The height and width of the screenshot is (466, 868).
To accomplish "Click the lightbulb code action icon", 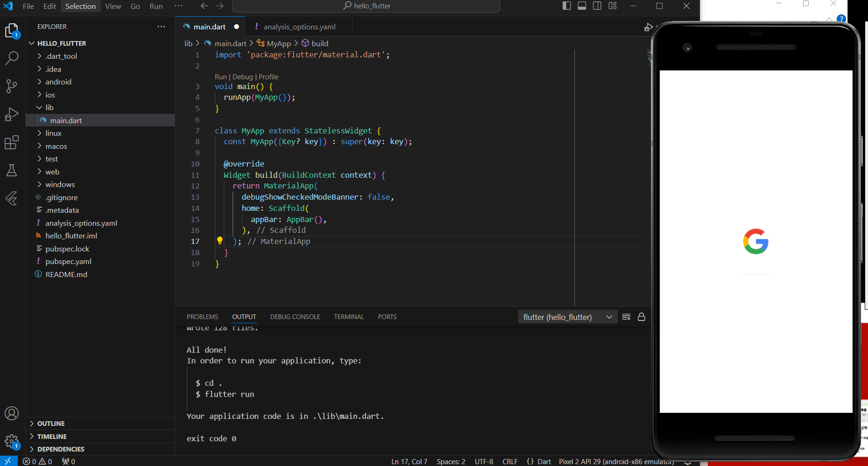I will point(219,241).
